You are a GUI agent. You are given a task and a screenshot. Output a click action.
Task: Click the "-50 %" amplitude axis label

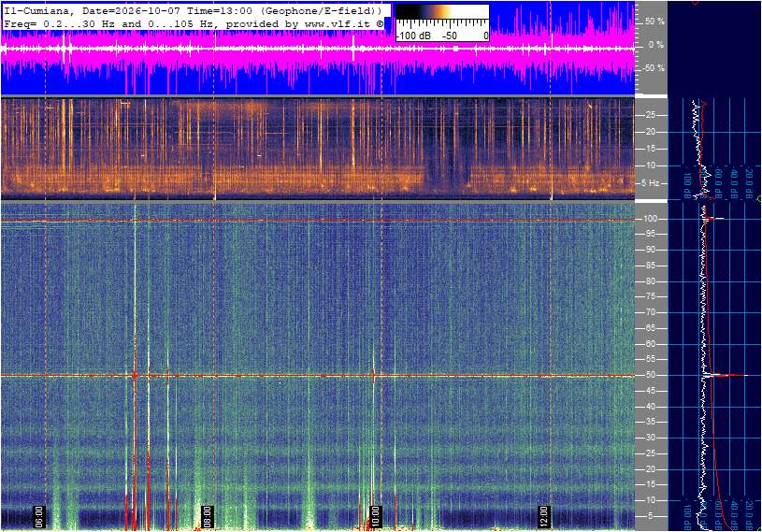coord(654,68)
